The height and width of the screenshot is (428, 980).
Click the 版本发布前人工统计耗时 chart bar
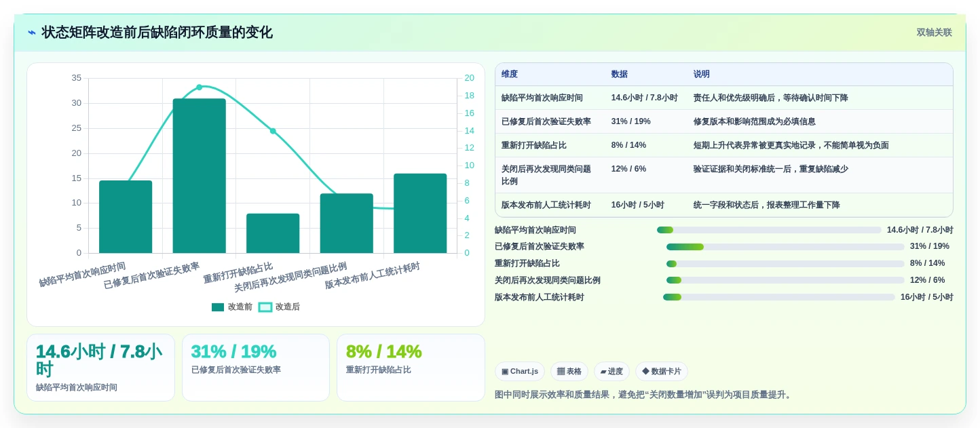pos(420,214)
